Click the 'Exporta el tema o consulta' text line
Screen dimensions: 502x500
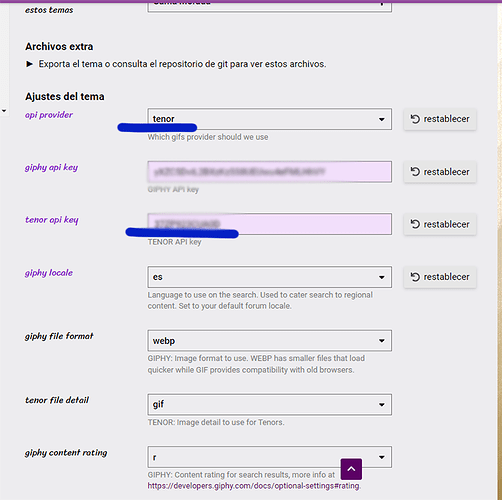pos(182,64)
